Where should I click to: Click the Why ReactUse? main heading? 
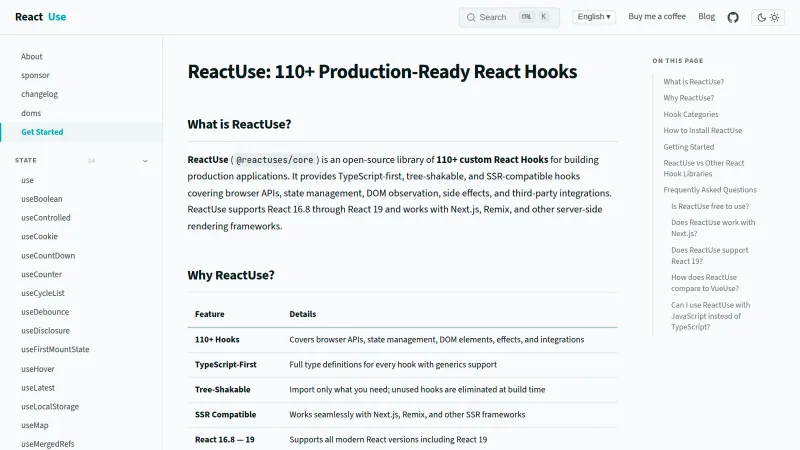coord(231,276)
